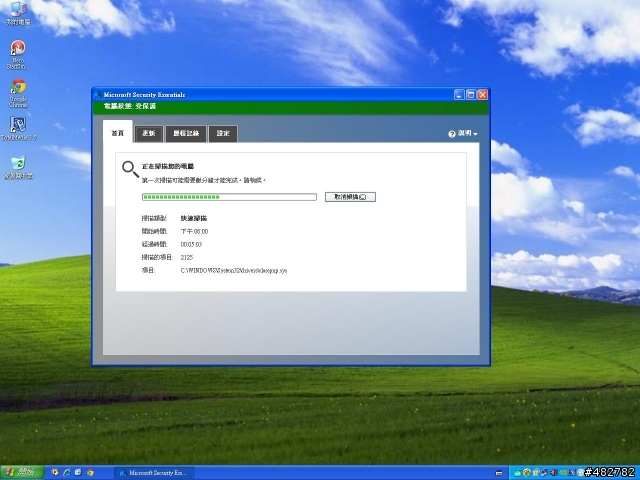Click the language bar icon on taskbar
Screen dimensions: 640x480
tap(499, 473)
